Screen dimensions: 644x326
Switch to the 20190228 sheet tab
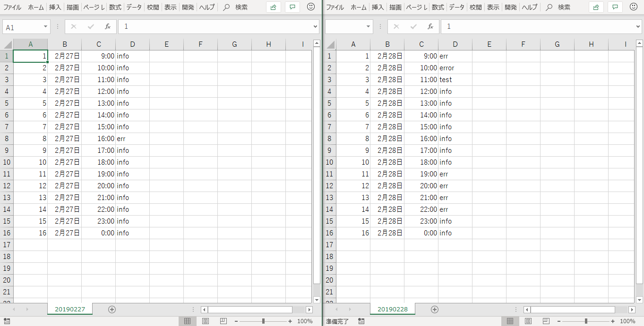click(392, 309)
